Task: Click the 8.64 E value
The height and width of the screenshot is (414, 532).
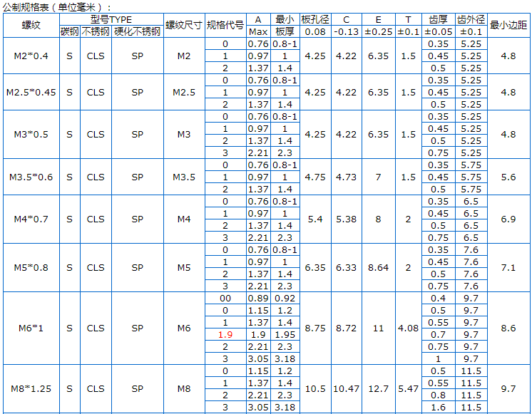Action: coord(378,268)
